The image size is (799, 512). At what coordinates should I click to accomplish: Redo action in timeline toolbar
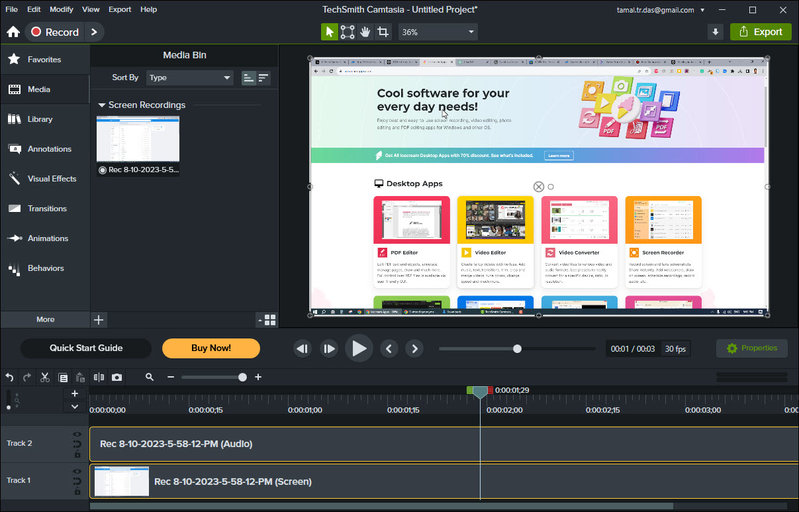(27, 378)
